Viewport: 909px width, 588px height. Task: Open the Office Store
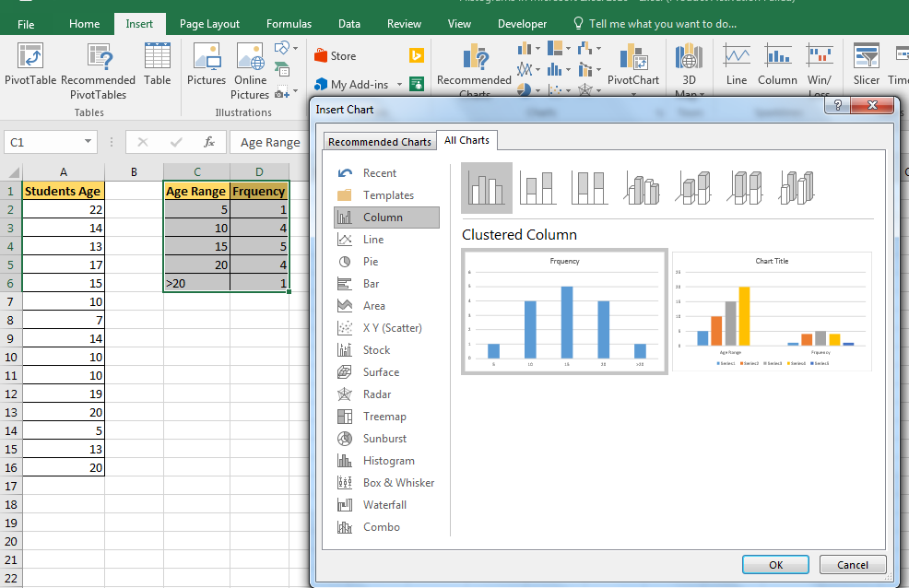337,54
